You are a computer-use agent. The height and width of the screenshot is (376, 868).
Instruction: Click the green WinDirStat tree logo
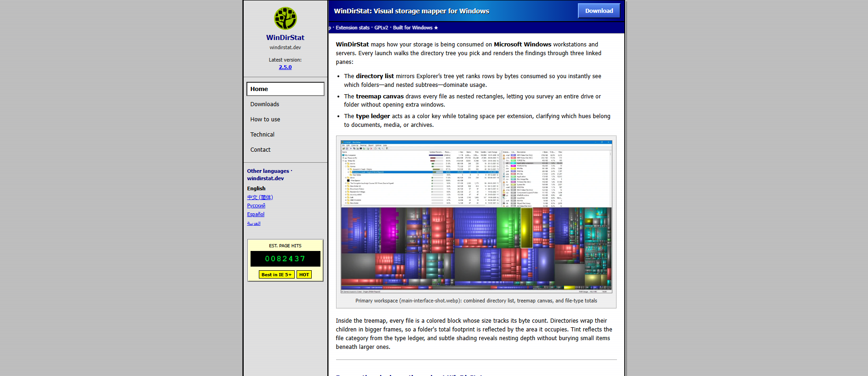285,18
